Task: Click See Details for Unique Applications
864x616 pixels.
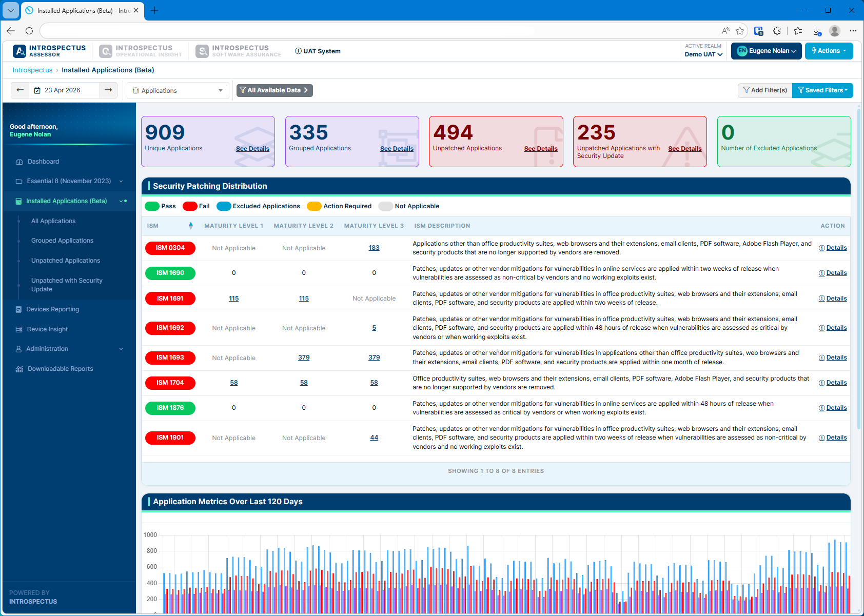Action: click(x=252, y=149)
